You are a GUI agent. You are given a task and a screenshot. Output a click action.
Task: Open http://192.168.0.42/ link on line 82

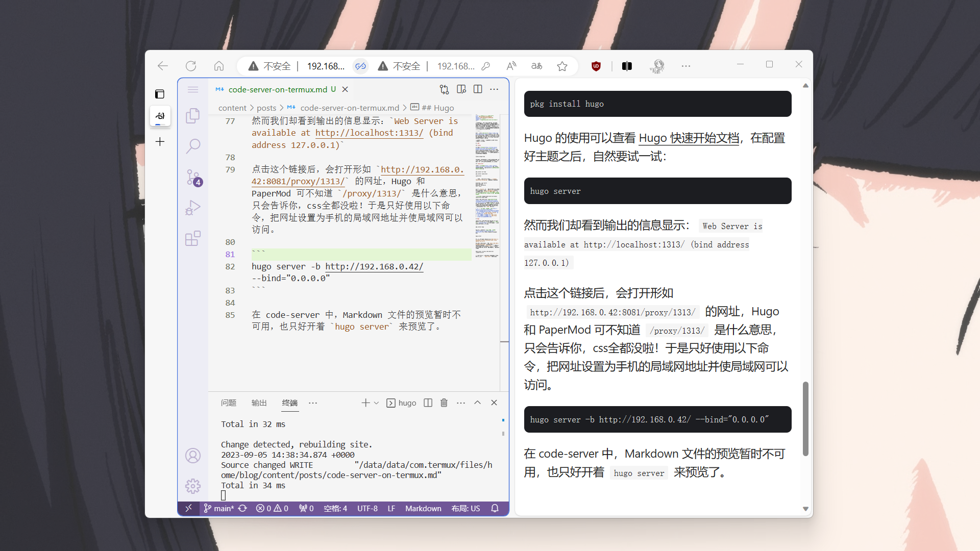coord(374,267)
